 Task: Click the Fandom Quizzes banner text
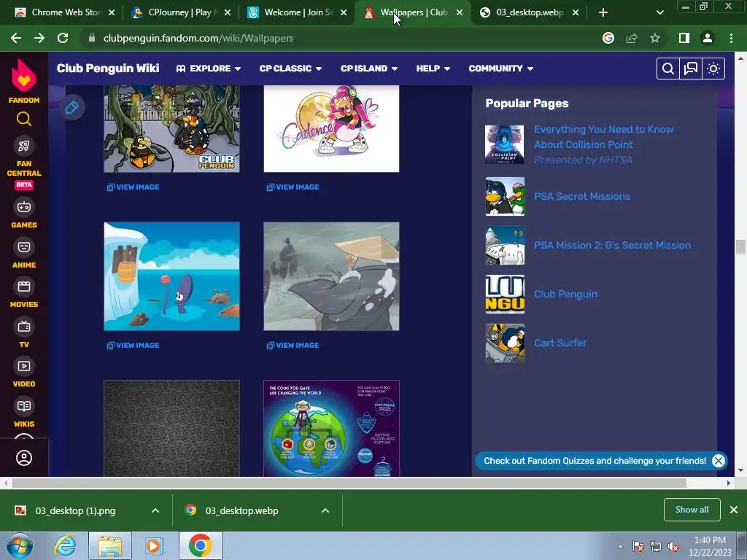click(595, 461)
